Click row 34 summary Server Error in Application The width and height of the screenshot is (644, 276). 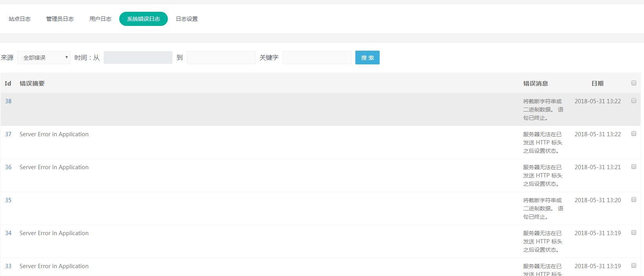pos(54,233)
